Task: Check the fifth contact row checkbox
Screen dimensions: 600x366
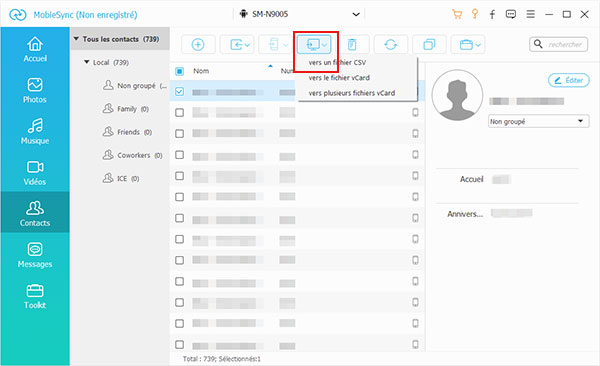Action: tap(179, 176)
